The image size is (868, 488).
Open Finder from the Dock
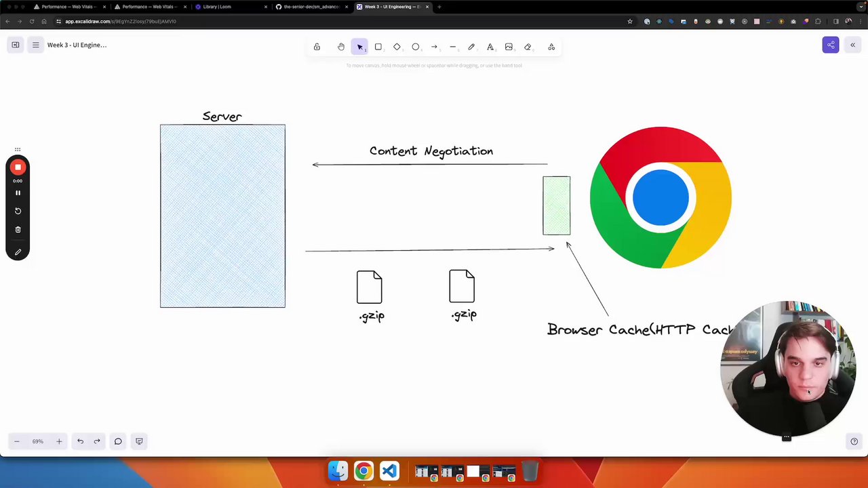point(338,470)
